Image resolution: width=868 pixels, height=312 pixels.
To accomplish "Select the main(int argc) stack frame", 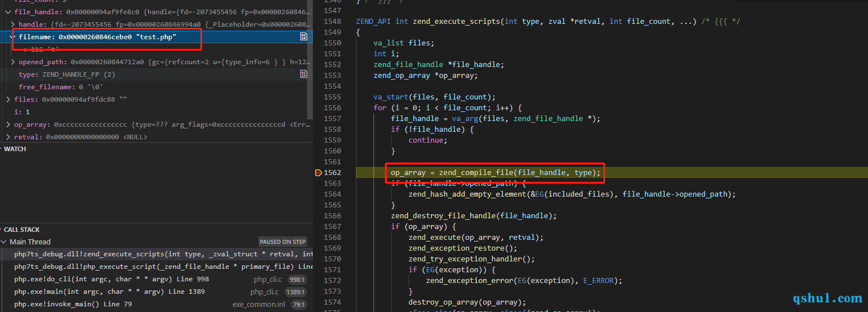I will (156, 292).
